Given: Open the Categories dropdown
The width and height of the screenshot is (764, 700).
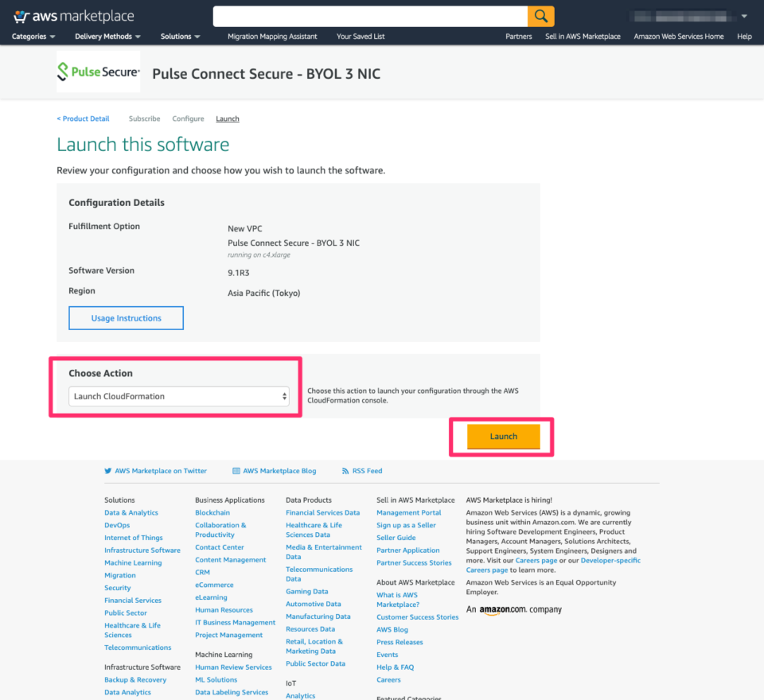Looking at the screenshot, I should pos(32,36).
